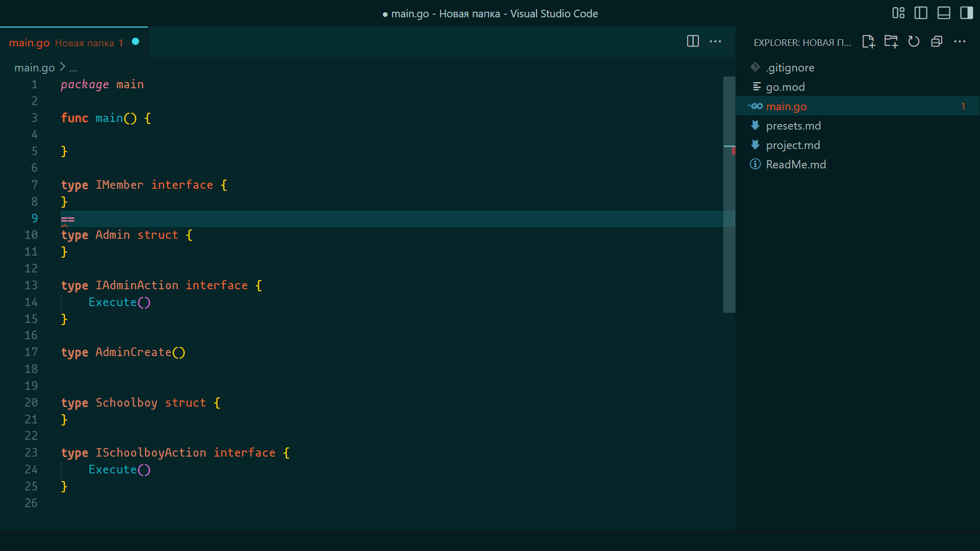Click main.go breadcrumb item
Image resolution: width=980 pixels, height=551 pixels.
point(34,67)
